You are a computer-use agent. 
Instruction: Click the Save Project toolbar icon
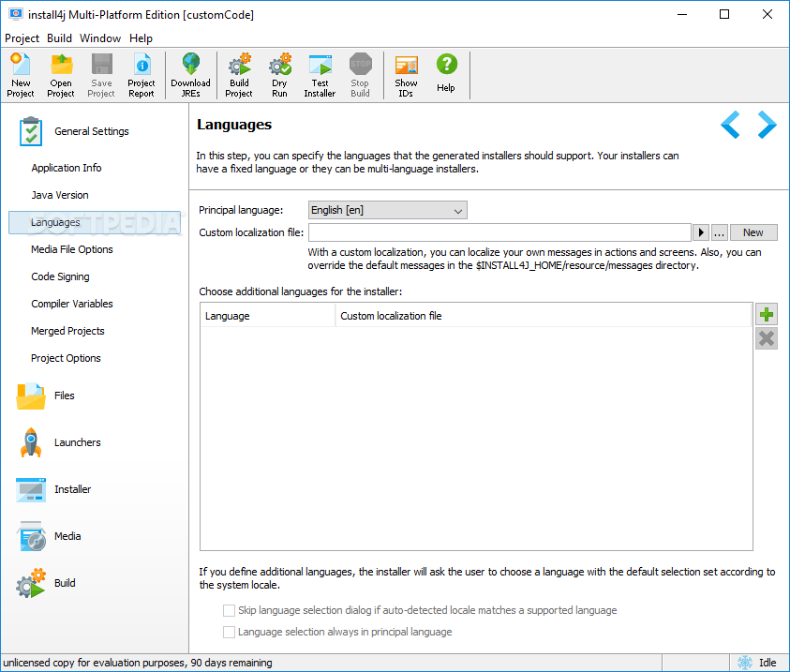pos(101,75)
